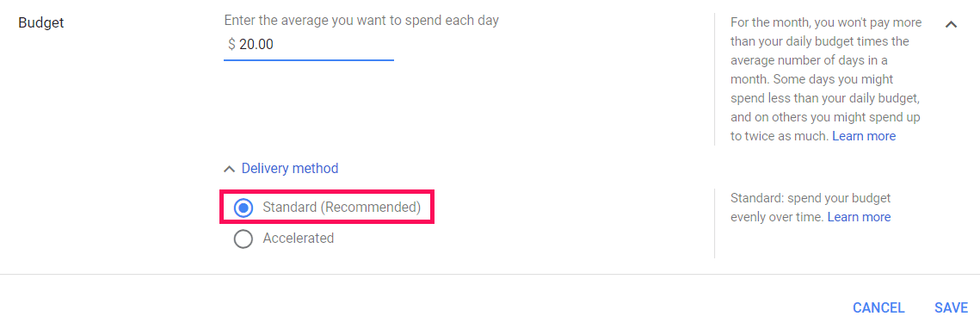This screenshot has height=335, width=980.
Task: Click the 'Enter the average you want' caption
Action: 361,20
